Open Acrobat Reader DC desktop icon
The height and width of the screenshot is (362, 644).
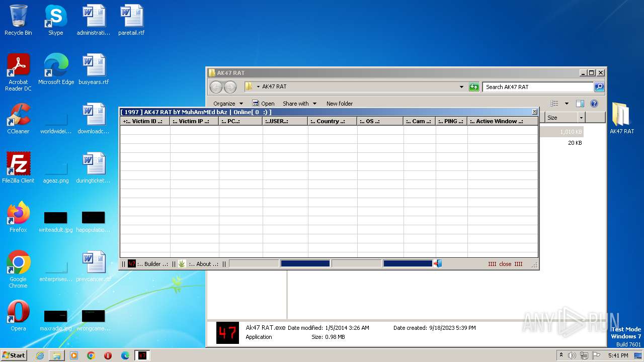(x=18, y=72)
